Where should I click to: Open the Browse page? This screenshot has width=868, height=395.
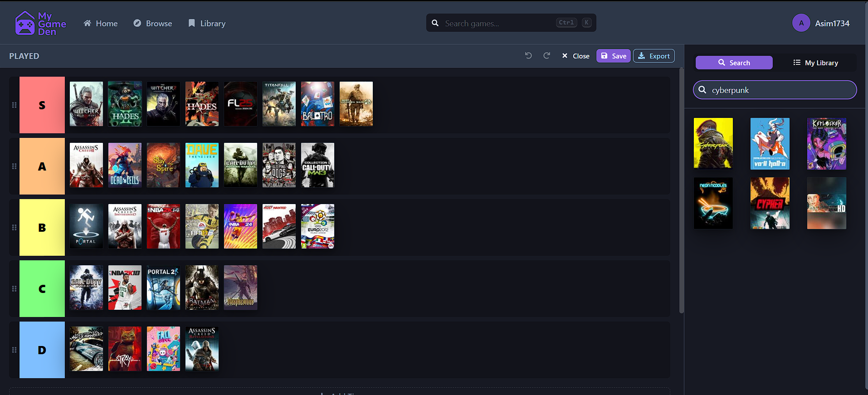(152, 23)
